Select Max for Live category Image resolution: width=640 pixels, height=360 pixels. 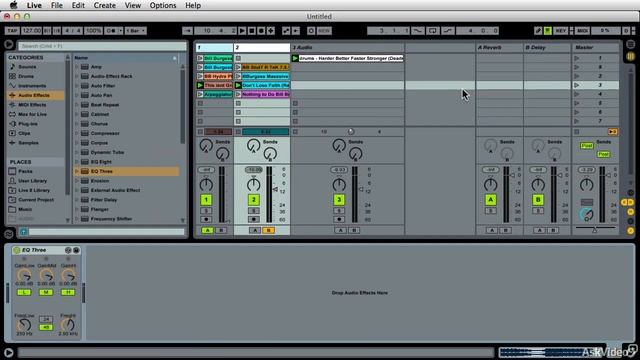tap(32, 114)
